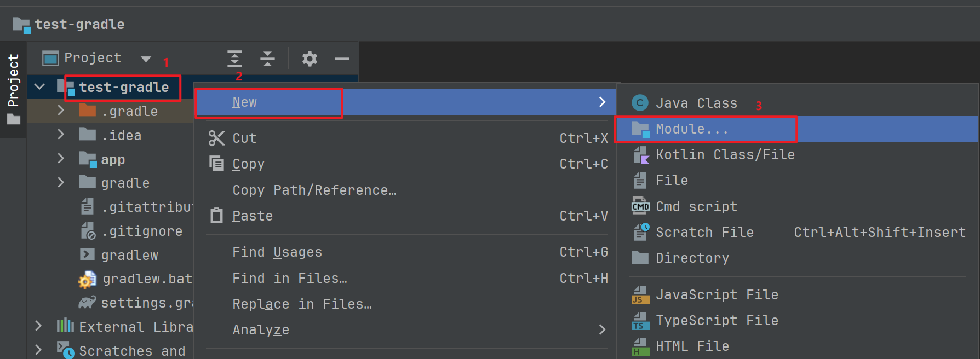Viewport: 980px width, 359px height.
Task: Select Copy Path/Reference… option
Action: (314, 190)
